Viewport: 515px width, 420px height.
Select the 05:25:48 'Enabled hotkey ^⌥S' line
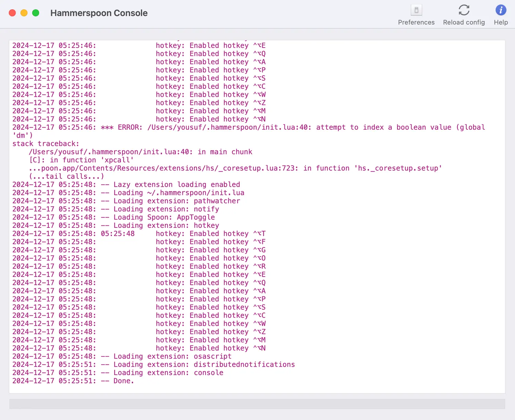tap(139, 307)
